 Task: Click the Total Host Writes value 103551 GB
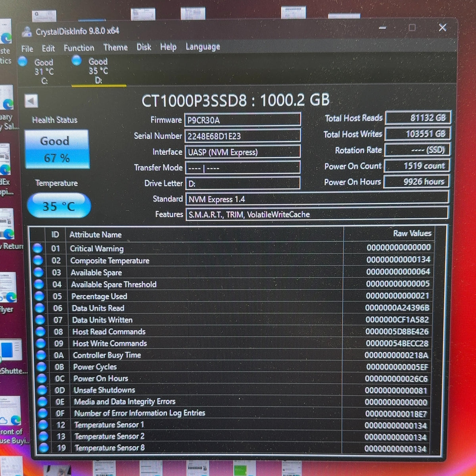pyautogui.click(x=418, y=134)
